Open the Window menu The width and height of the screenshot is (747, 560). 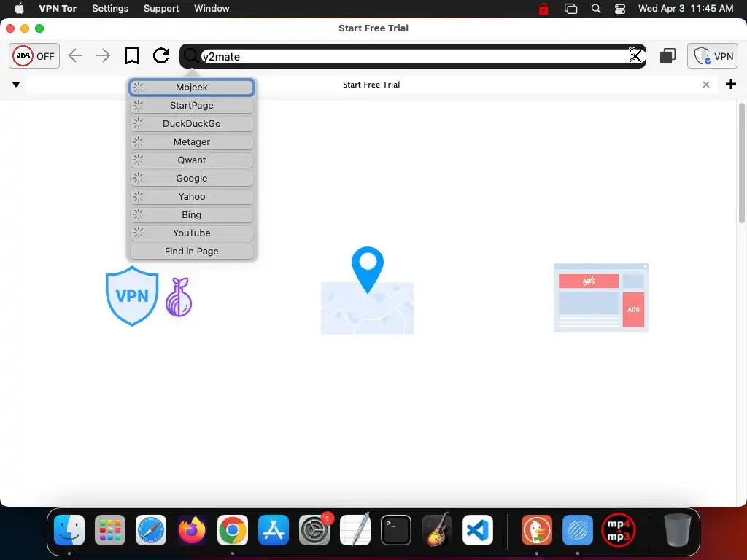point(212,8)
